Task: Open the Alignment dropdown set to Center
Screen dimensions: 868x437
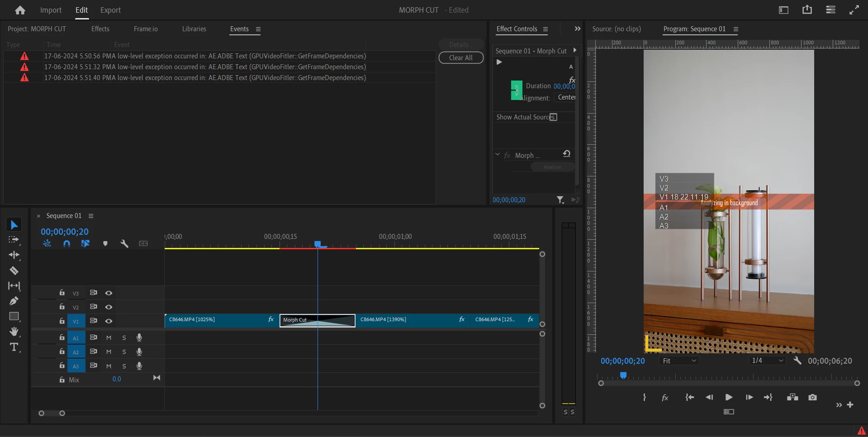Action: point(565,97)
